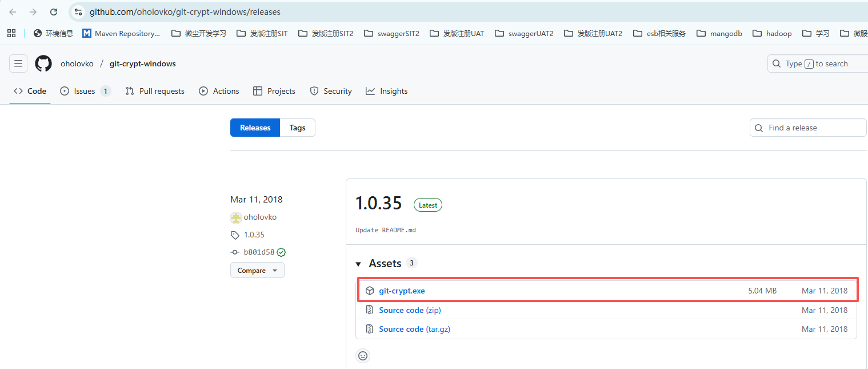Go back with the browser back arrow

click(x=13, y=12)
